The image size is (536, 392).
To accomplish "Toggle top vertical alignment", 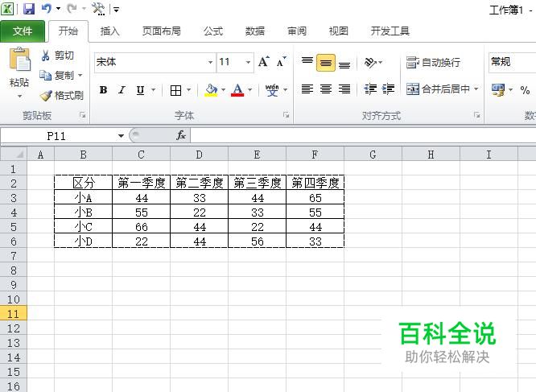I will coord(307,62).
